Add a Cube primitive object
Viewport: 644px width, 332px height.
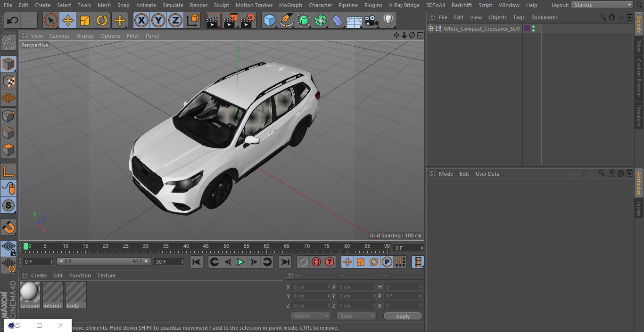[x=269, y=20]
